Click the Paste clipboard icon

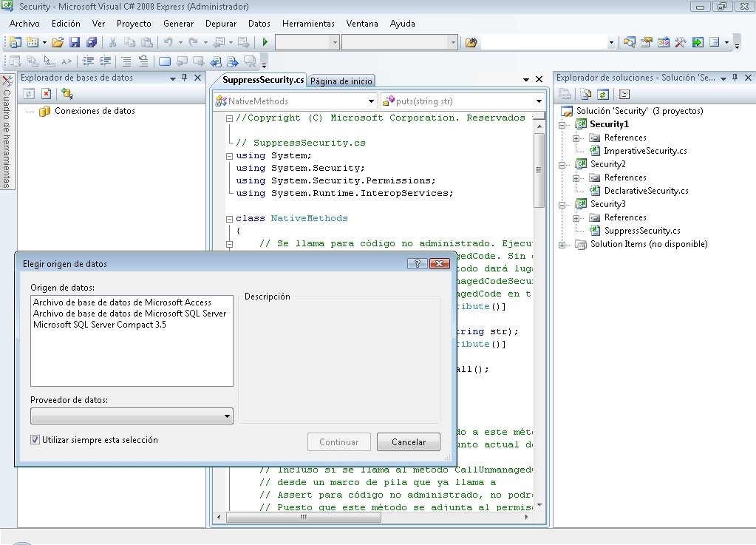(147, 42)
